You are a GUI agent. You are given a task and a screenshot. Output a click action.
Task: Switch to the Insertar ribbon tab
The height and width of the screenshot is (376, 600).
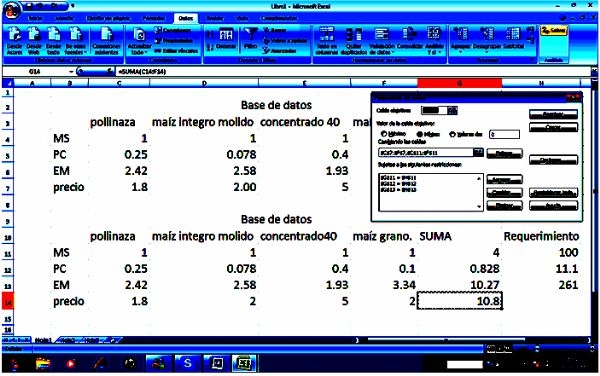64,18
